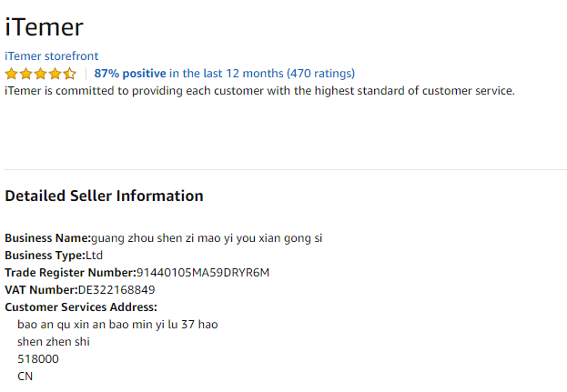Click the shen zhen shi city line
This screenshot has width=567, height=392.
point(53,342)
